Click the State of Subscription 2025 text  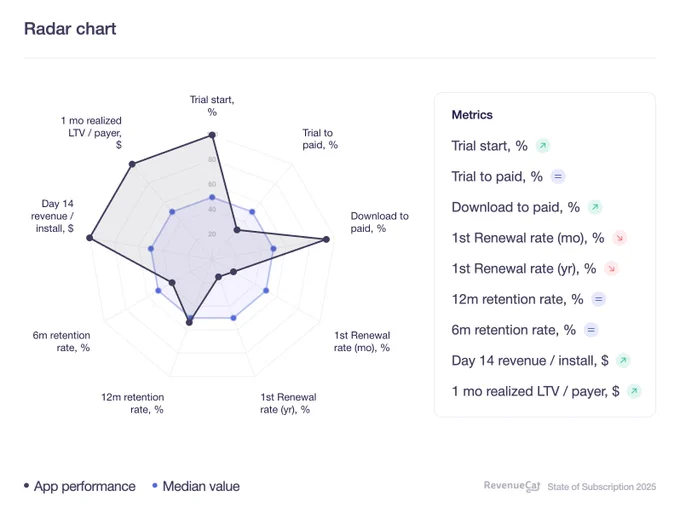click(x=602, y=487)
